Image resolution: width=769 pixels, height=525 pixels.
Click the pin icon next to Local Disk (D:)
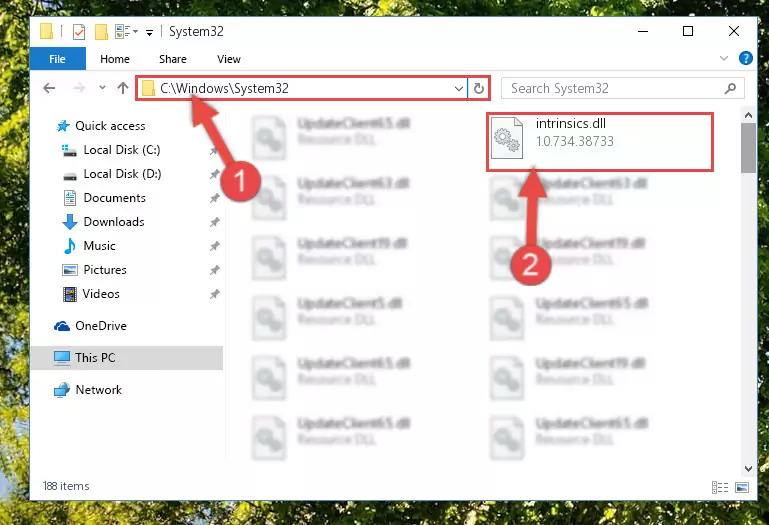(x=214, y=174)
